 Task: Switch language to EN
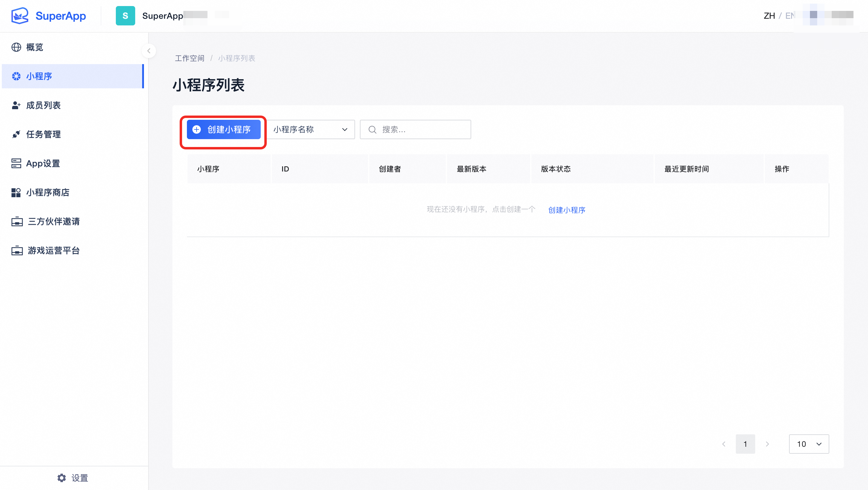(789, 16)
